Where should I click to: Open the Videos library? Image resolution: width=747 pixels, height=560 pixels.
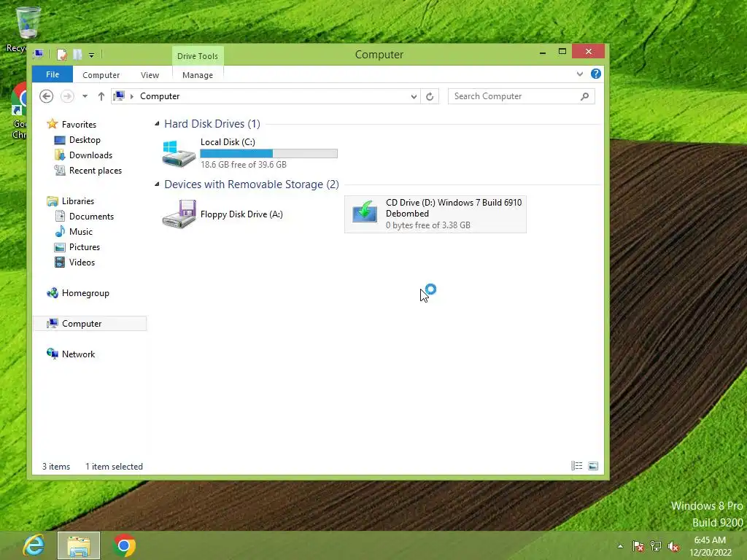(82, 262)
